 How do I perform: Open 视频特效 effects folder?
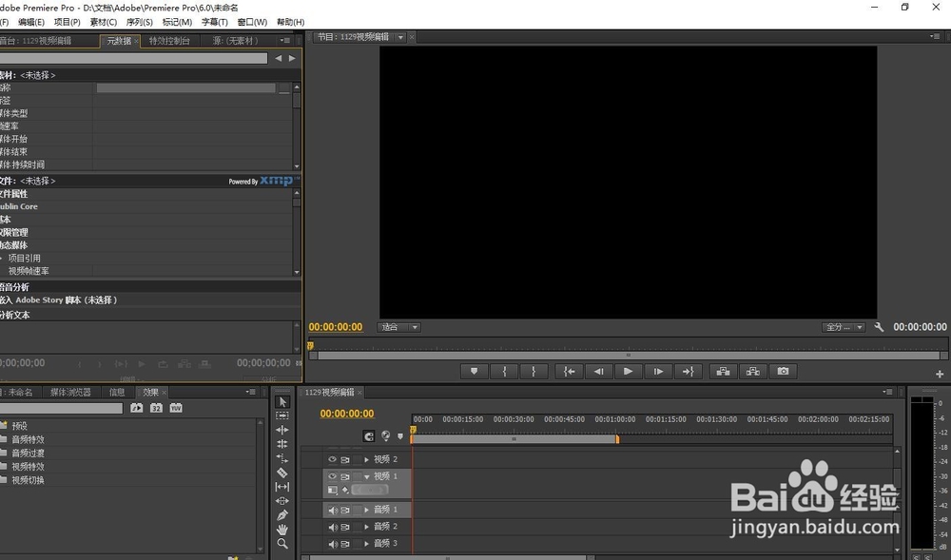click(28, 467)
